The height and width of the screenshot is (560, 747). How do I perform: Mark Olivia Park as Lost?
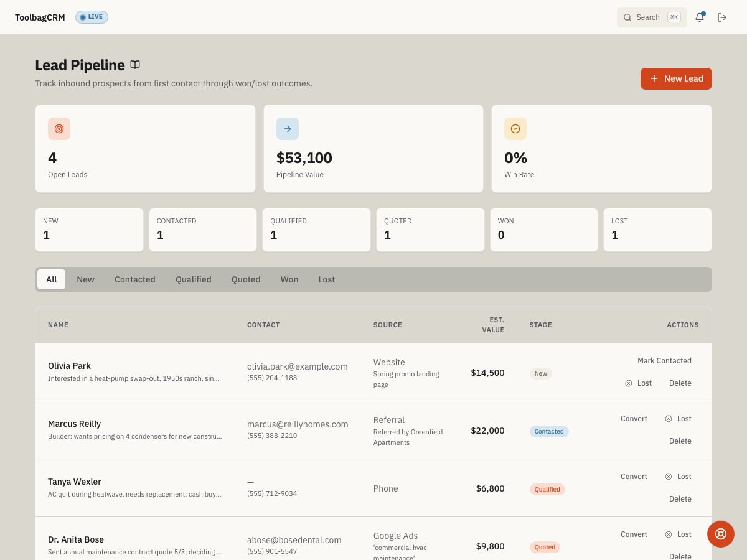pyautogui.click(x=639, y=383)
